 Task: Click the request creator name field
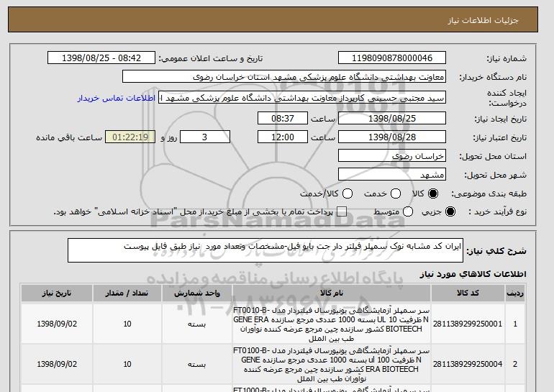[x=302, y=98]
